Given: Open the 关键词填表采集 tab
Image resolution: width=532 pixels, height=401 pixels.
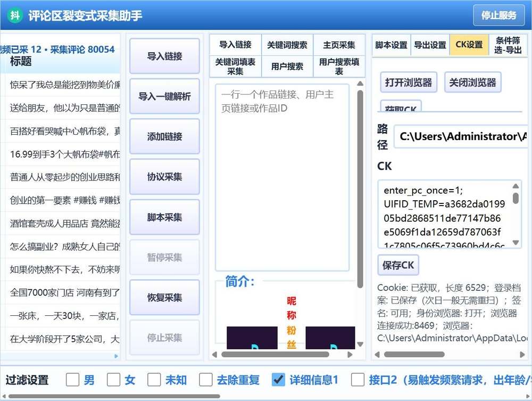Looking at the screenshot, I should click(x=236, y=67).
